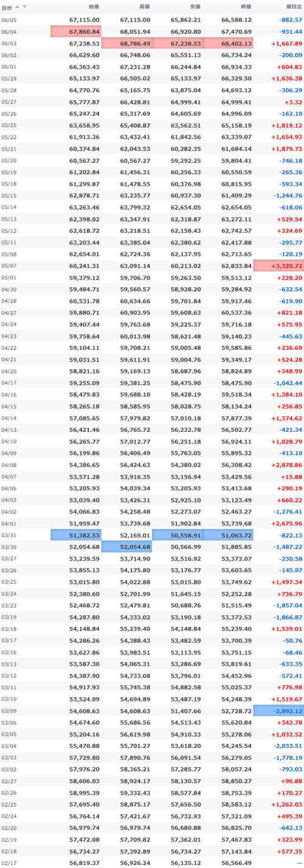304x868 pixels.
Task: Select the 安値 column header
Action: point(195,7)
